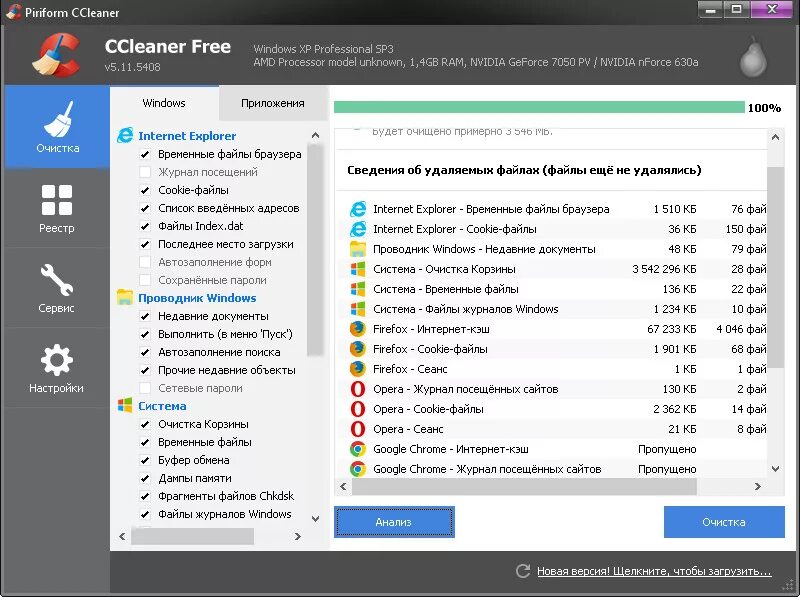This screenshot has height=597, width=800.
Task: Select the '4 046 фай' file count
Action: [741, 329]
